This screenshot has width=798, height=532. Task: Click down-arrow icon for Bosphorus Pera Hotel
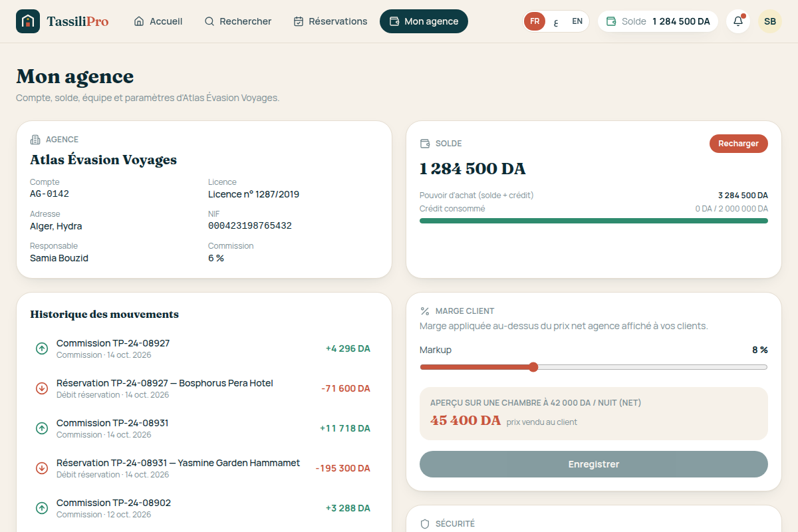coord(42,388)
